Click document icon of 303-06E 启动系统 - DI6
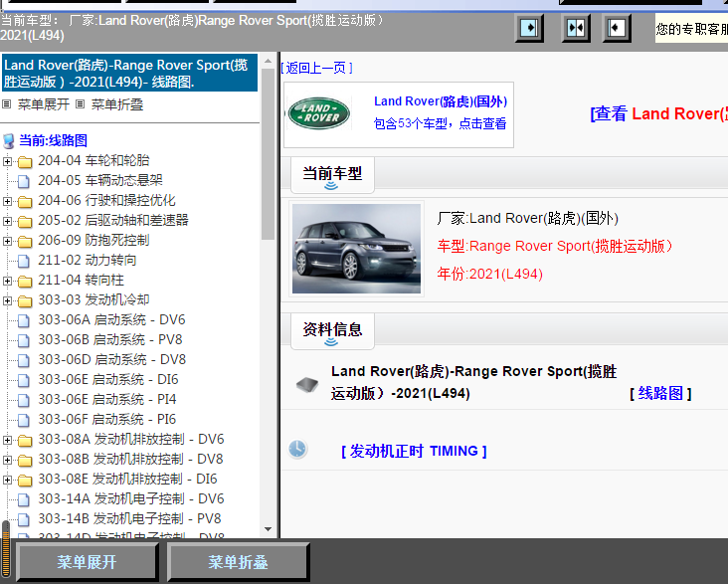 [x=24, y=381]
